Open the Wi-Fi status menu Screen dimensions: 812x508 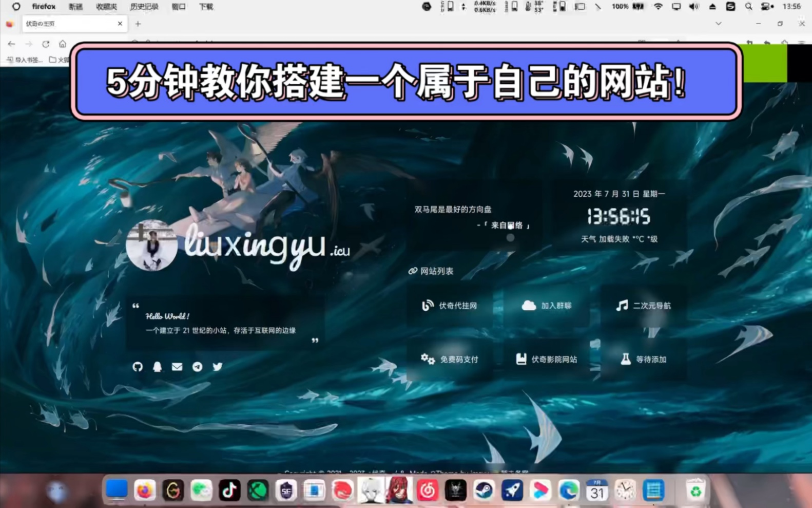click(x=658, y=7)
